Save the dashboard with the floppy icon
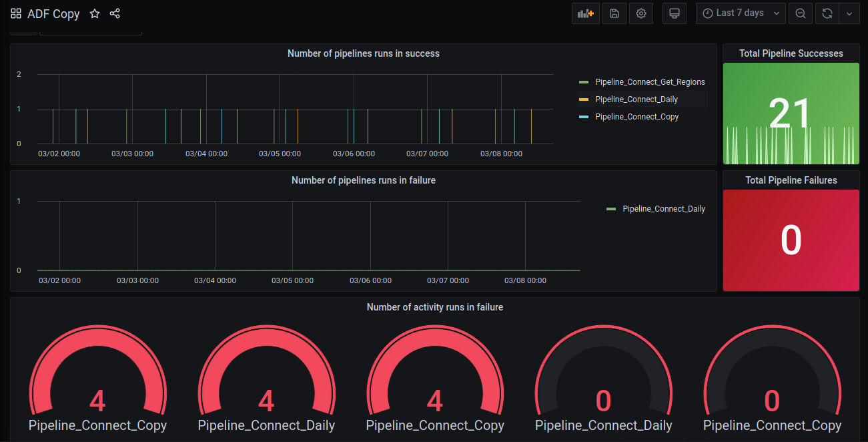Image resolution: width=868 pixels, height=442 pixels. pyautogui.click(x=614, y=13)
